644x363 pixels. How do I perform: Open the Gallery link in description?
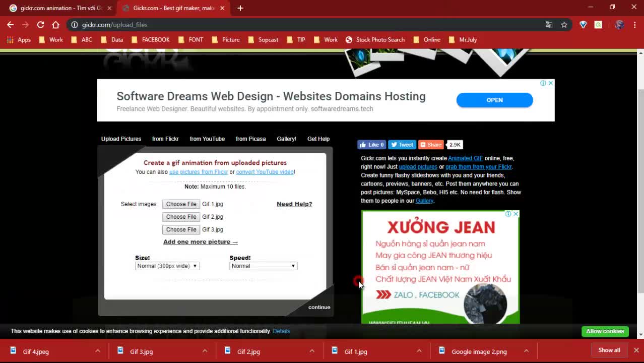[x=424, y=201]
